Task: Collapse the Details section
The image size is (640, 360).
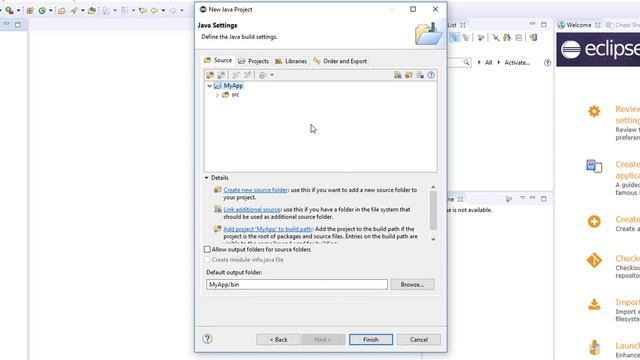Action: pyautogui.click(x=207, y=178)
